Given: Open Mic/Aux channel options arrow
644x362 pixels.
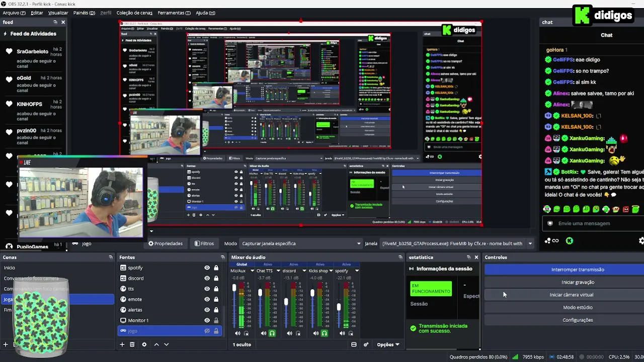Looking at the screenshot, I should point(252,270).
